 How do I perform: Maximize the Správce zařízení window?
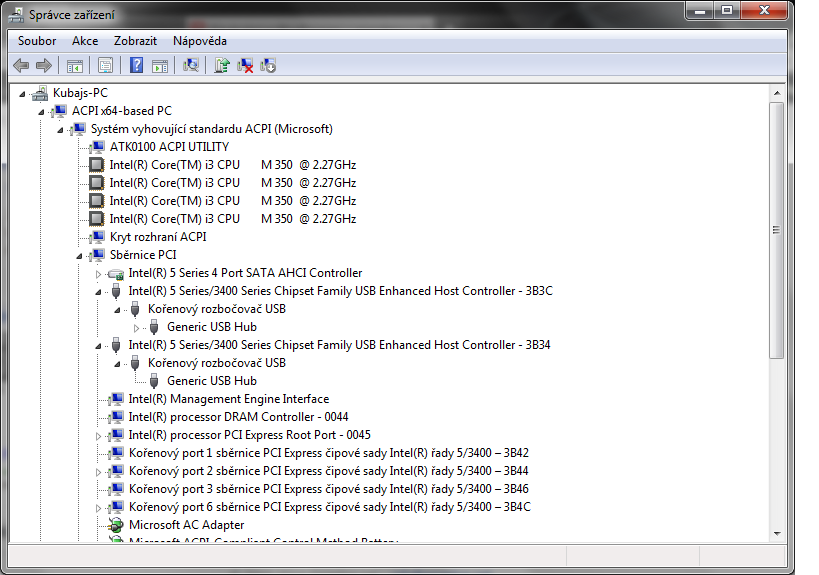coord(727,10)
